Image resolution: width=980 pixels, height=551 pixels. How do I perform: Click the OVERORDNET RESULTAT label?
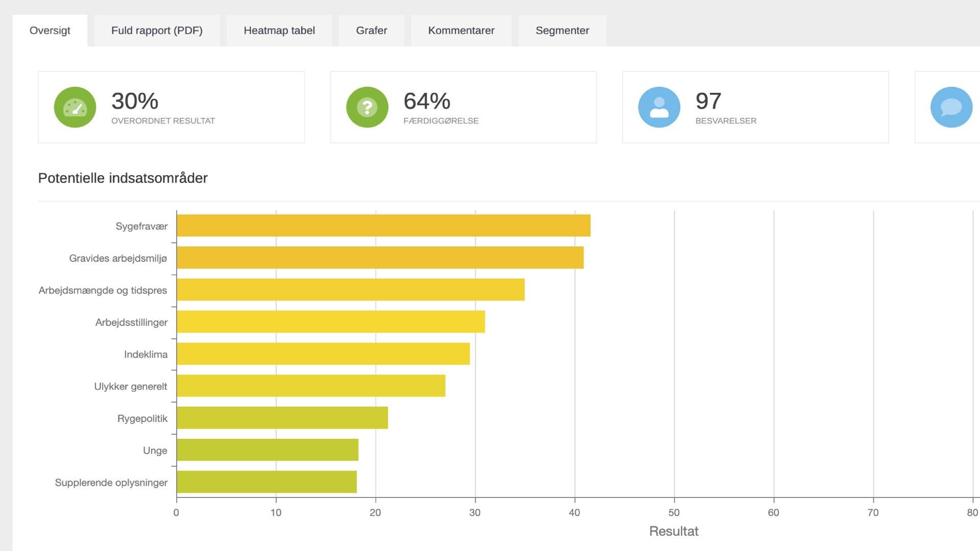(x=163, y=121)
